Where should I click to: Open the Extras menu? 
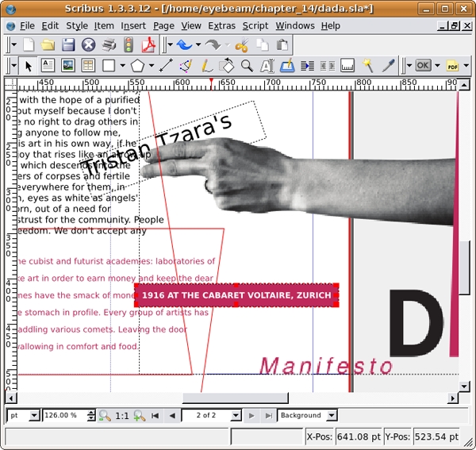[x=222, y=25]
